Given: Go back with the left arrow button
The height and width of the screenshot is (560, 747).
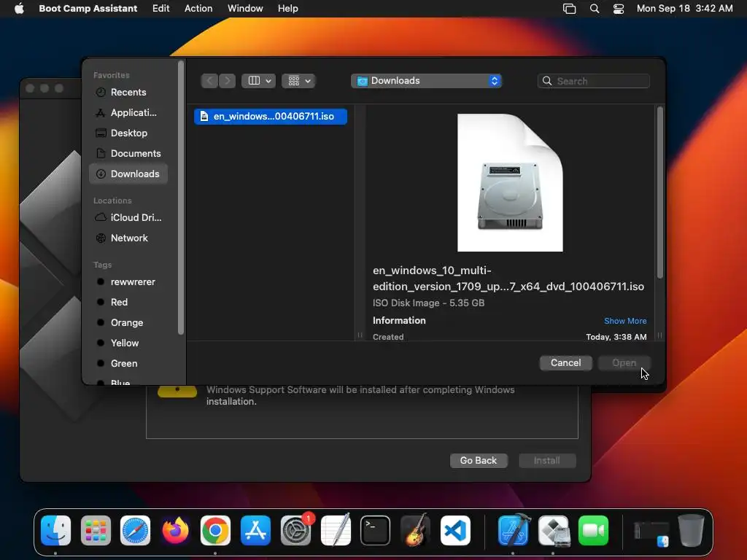Looking at the screenshot, I should [x=209, y=81].
